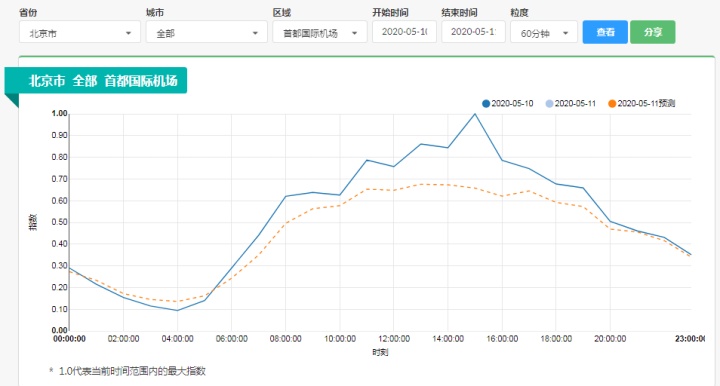
Task: Click the 2020-05-10 peak point at 15:00
Action: point(475,114)
